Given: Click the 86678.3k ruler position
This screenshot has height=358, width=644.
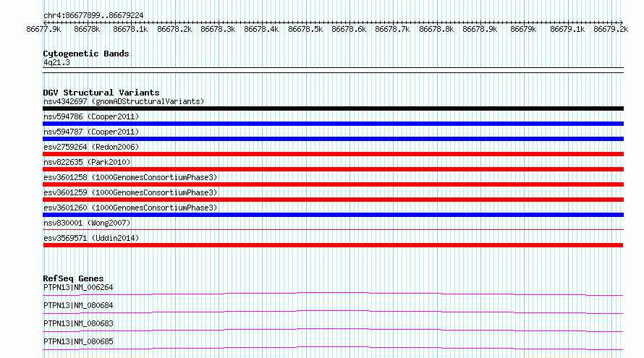Looking at the screenshot, I should point(218,29).
